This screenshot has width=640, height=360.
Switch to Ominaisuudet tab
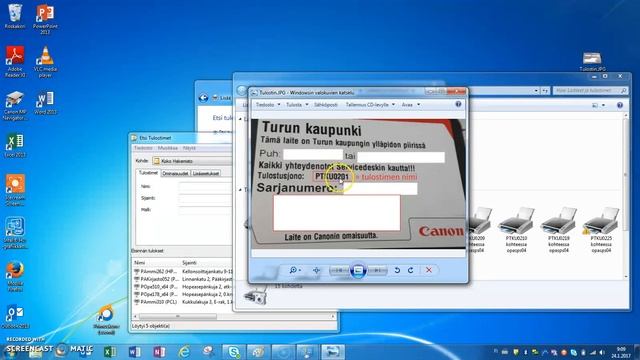pyautogui.click(x=176, y=173)
